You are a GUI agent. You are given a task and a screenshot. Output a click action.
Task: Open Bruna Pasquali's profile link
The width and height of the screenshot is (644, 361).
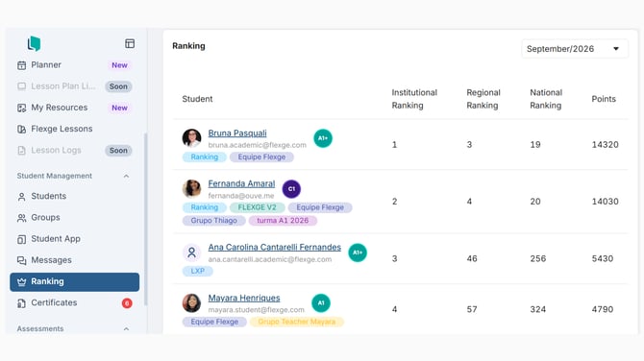[x=237, y=132]
